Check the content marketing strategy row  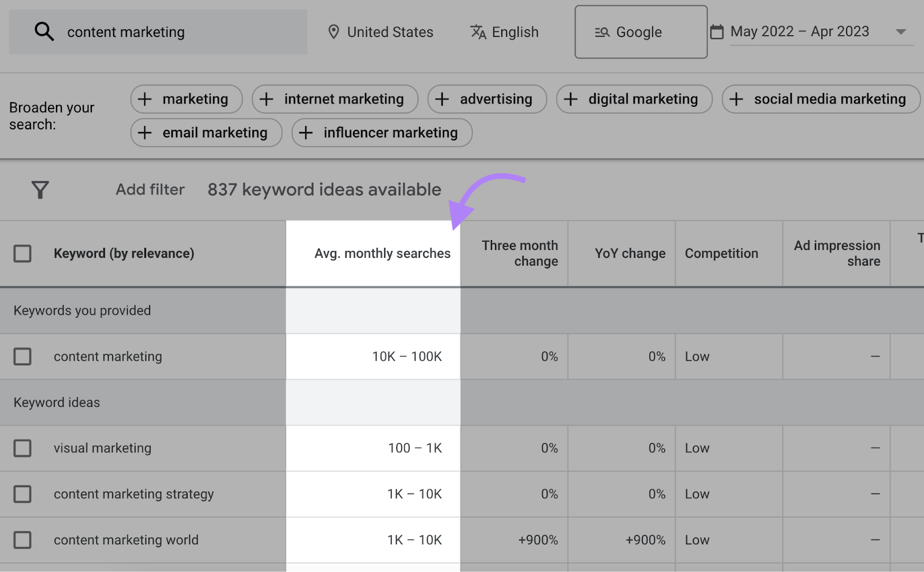click(23, 494)
